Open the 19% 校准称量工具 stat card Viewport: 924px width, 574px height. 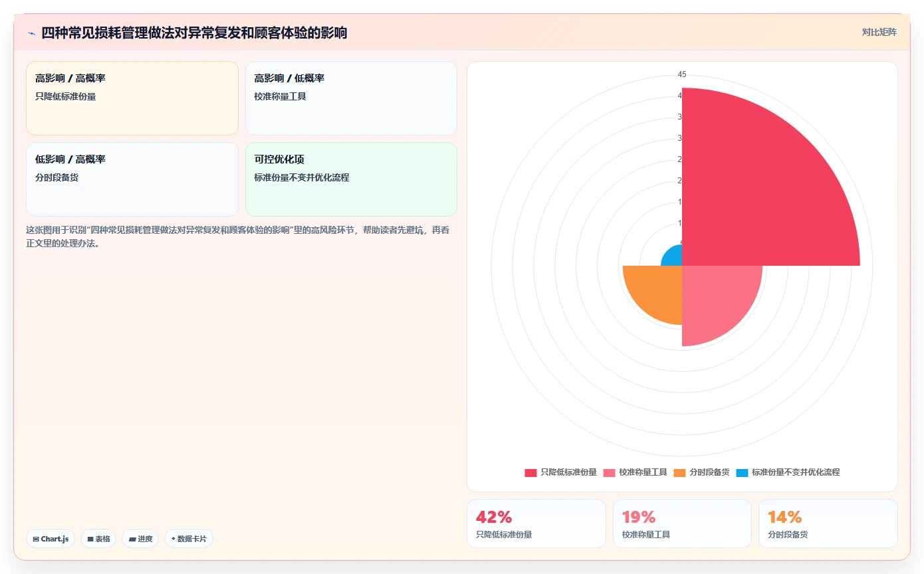click(x=682, y=524)
